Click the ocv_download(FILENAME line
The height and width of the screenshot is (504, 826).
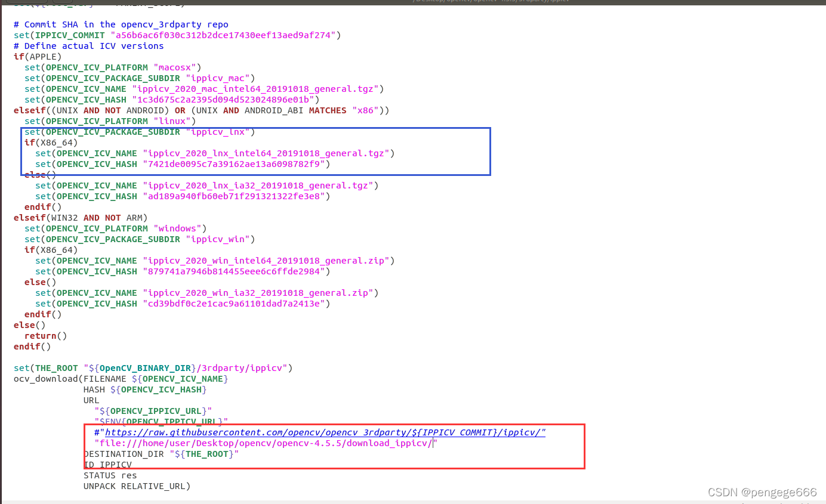121,379
